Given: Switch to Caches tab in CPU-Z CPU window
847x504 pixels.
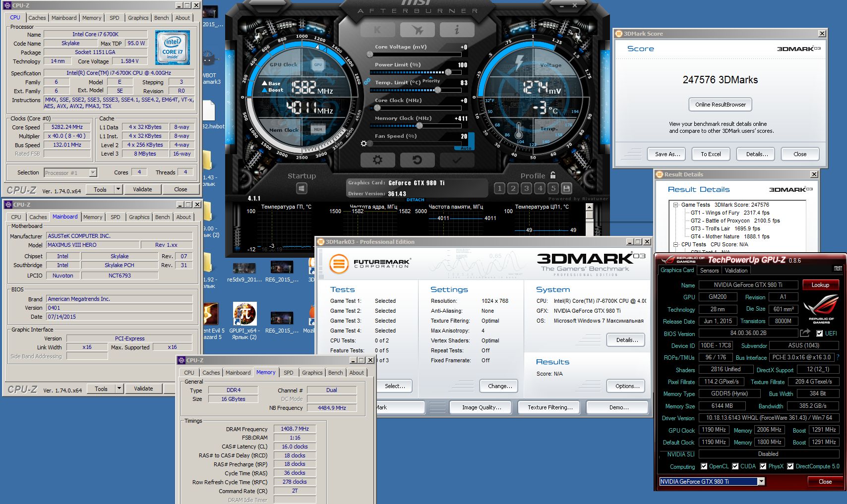Looking at the screenshot, I should pyautogui.click(x=37, y=18).
